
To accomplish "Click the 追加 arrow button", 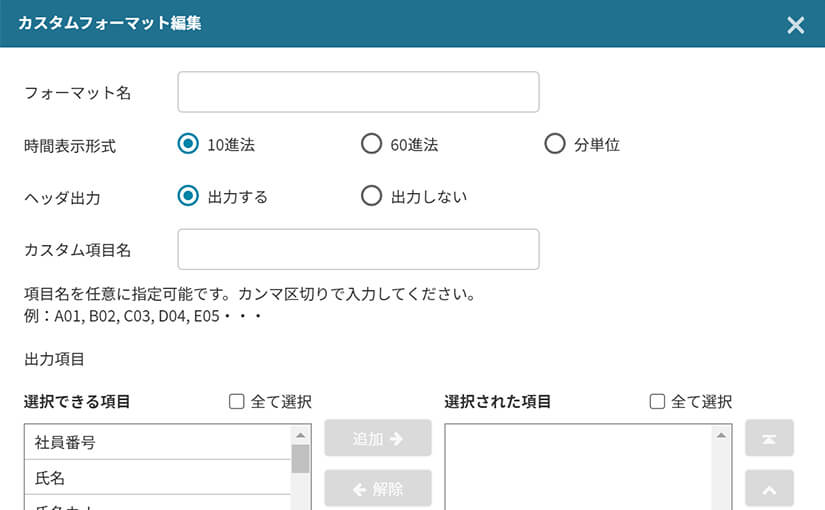I will [378, 438].
